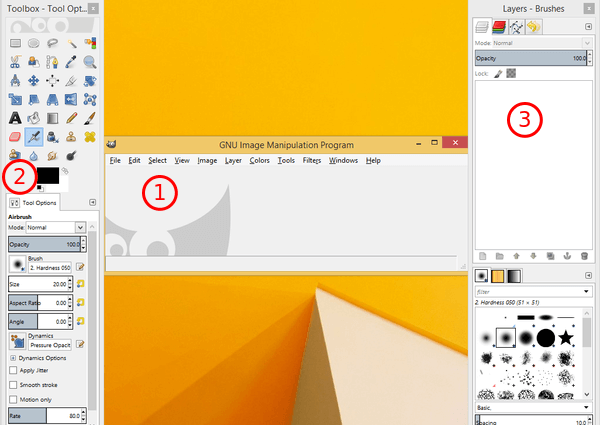Open the Tool Options tab configuration menu
This screenshot has height=425, width=600.
[93, 202]
